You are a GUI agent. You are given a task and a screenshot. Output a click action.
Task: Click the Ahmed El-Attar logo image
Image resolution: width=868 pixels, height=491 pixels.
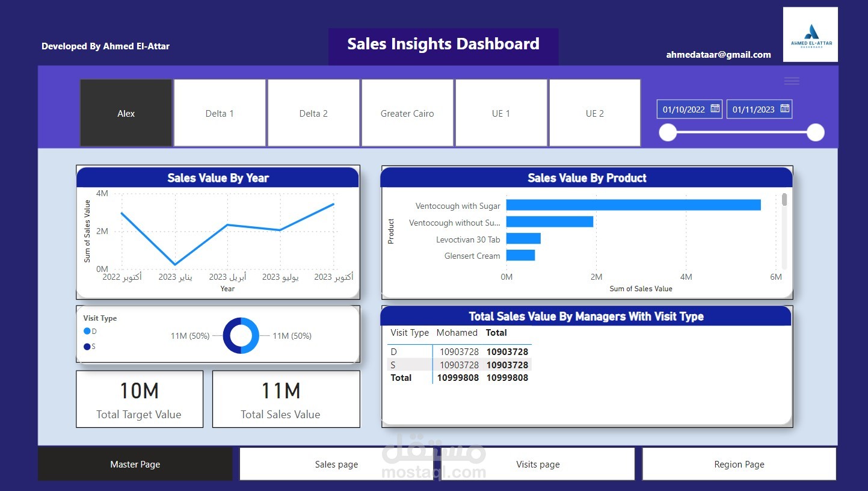pos(810,34)
